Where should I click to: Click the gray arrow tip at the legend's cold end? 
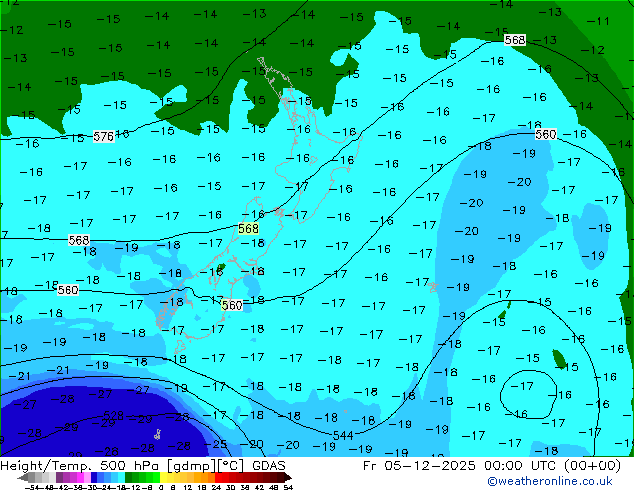[22, 478]
